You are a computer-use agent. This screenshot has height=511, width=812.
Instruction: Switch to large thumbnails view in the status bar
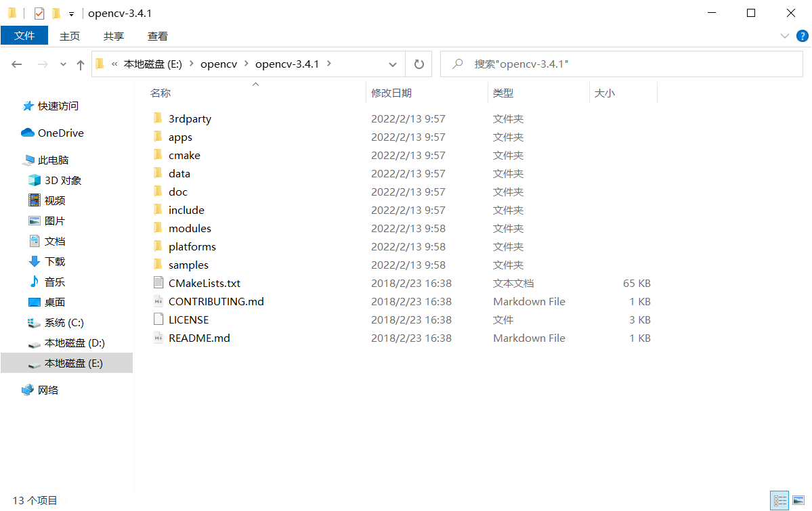(x=798, y=499)
